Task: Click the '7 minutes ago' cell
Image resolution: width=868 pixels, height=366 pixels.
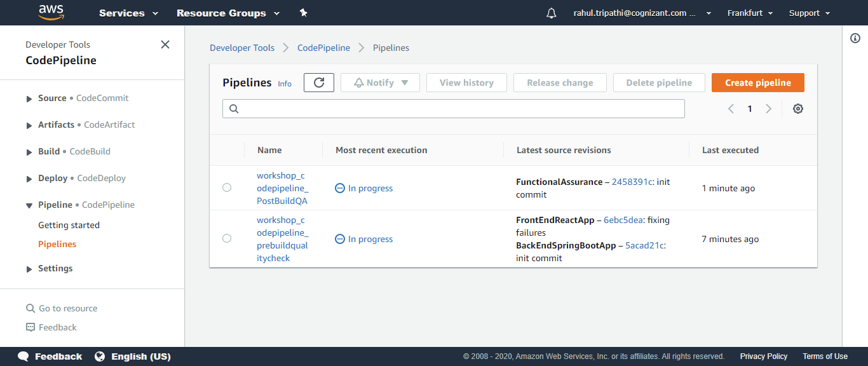Action: point(730,239)
